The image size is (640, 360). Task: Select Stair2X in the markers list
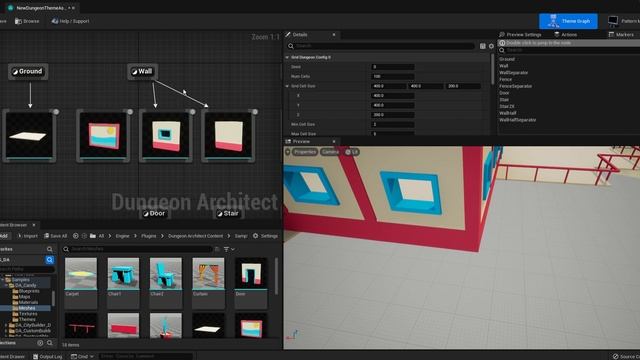[x=507, y=107]
